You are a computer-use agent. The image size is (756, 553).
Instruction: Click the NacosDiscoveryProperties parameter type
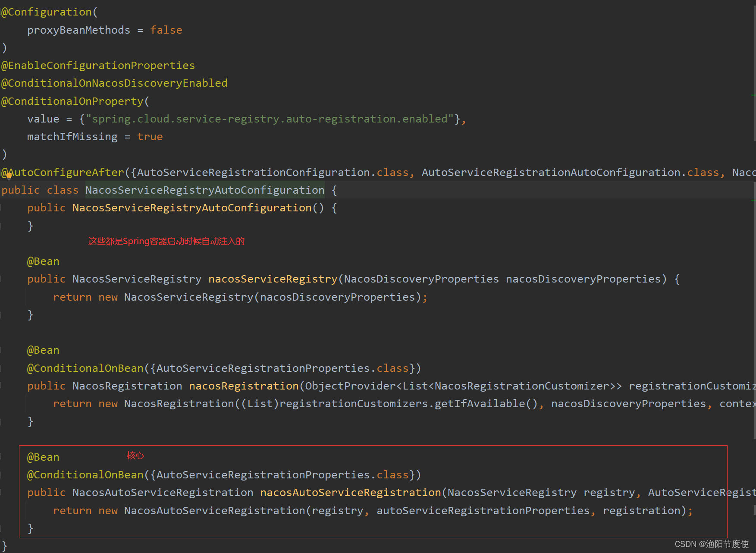pyautogui.click(x=421, y=279)
